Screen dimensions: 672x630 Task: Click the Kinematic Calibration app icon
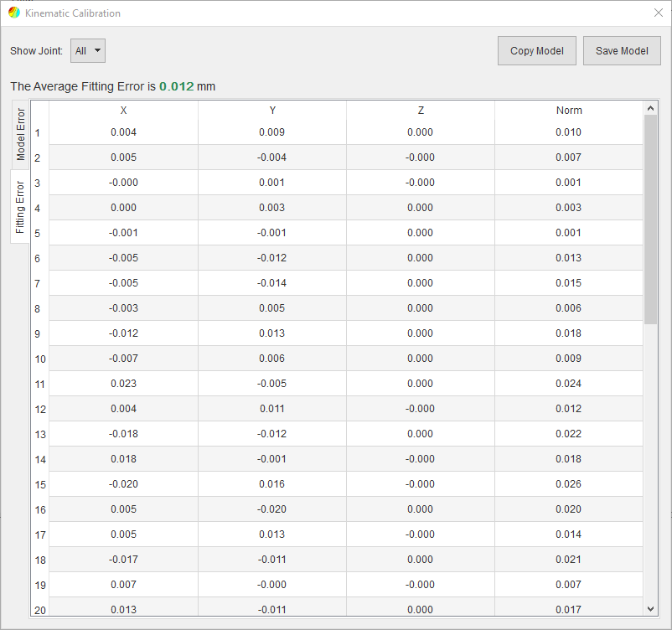point(14,13)
